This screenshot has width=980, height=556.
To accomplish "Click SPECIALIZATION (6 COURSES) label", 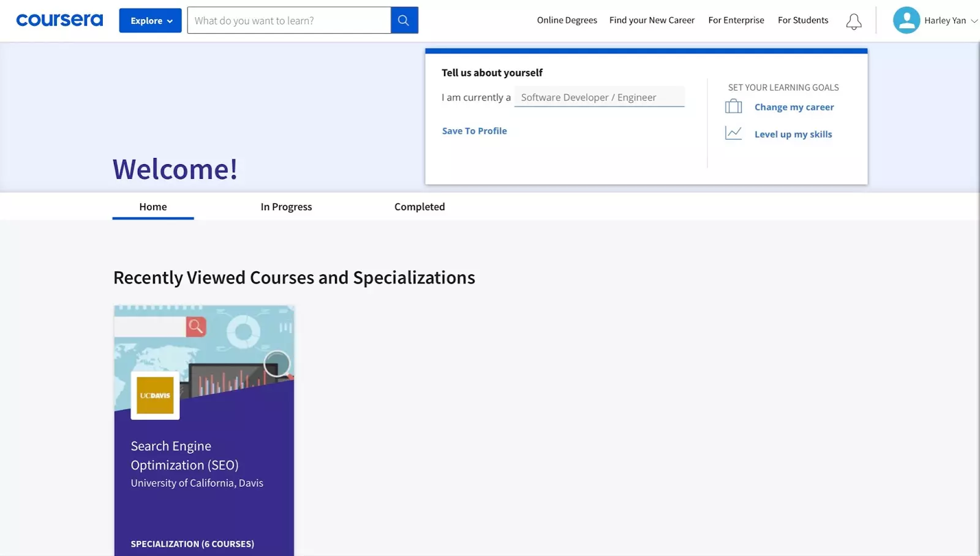I will pyautogui.click(x=192, y=544).
